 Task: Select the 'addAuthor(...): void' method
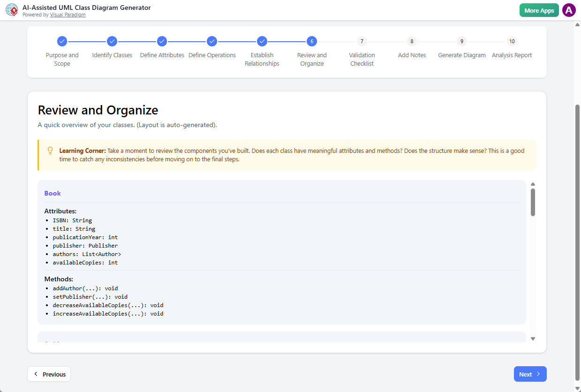coord(85,288)
